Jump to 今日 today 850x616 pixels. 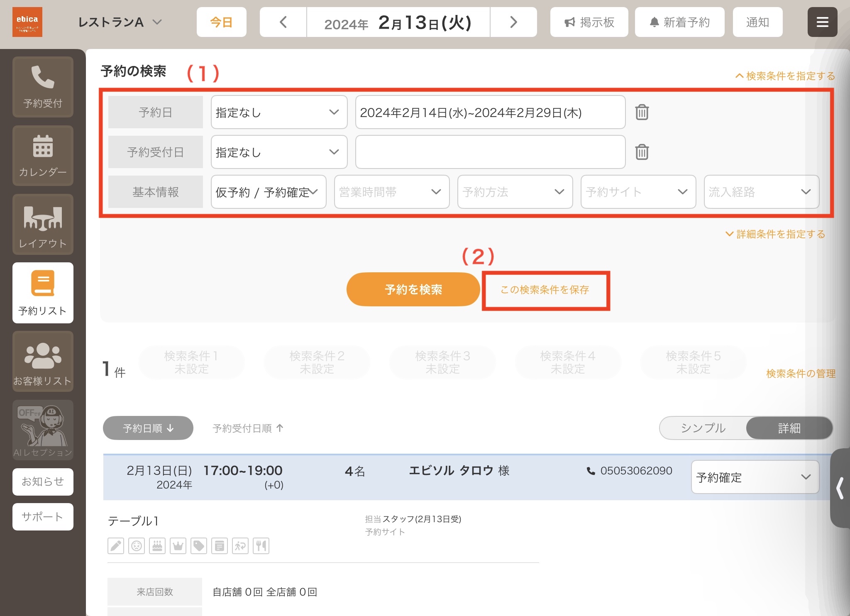pos(221,22)
